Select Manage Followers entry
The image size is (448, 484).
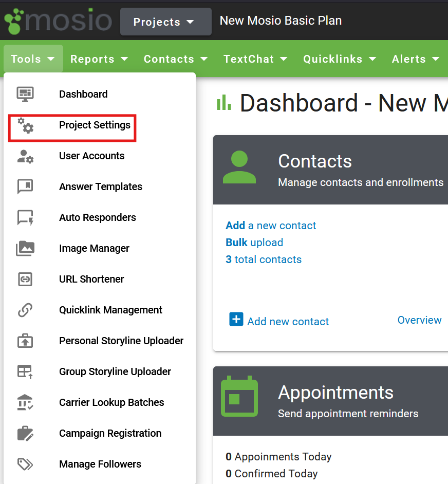point(100,464)
